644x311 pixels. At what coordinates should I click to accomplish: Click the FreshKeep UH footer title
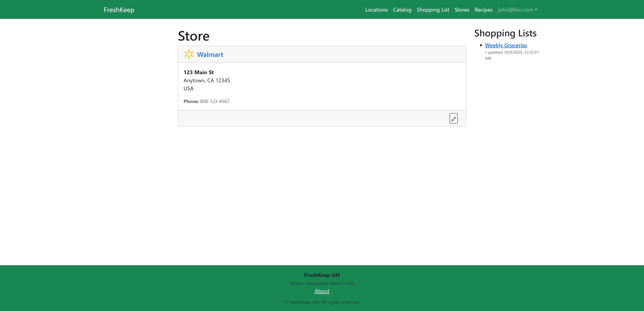322,275
